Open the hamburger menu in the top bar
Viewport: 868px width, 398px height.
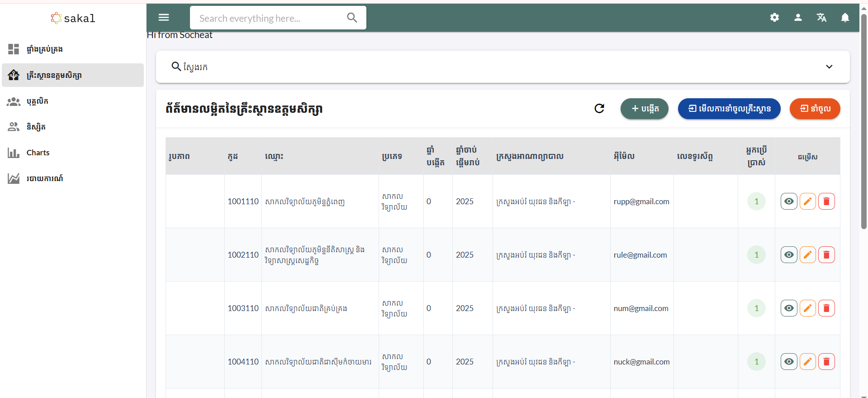164,17
